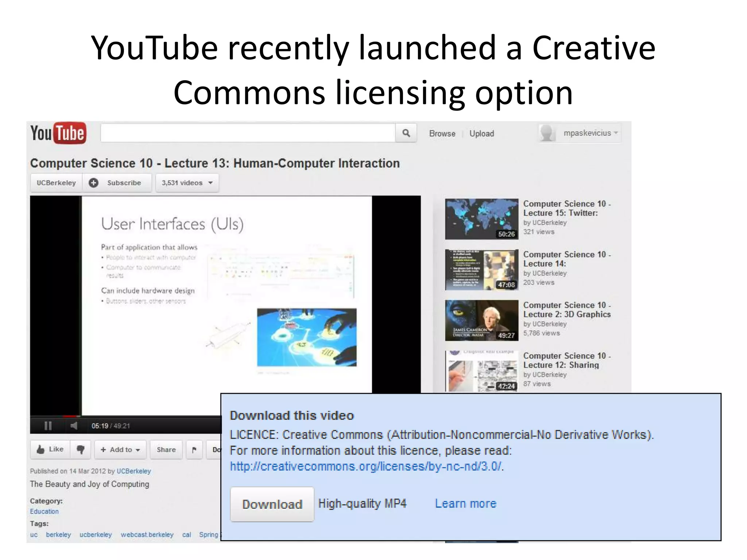
Task: Open the creativecommons.org licence URL
Action: (x=366, y=466)
